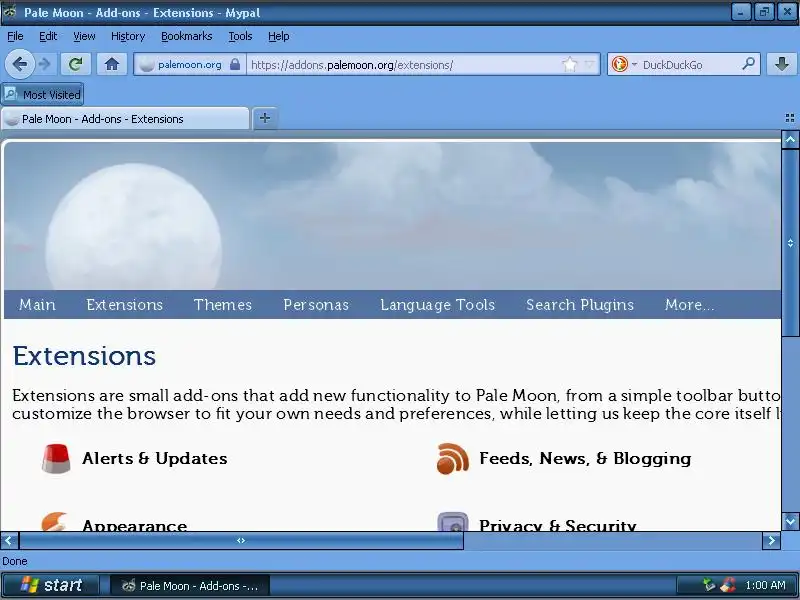
Task: Click the Alerts & Updates siren icon
Action: [x=56, y=458]
